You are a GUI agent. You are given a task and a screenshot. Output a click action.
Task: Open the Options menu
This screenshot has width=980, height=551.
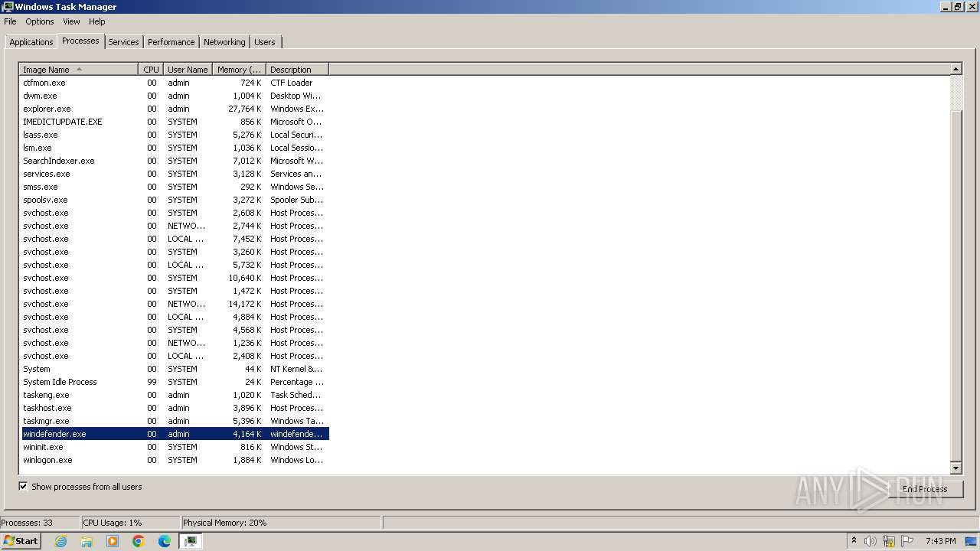(x=39, y=21)
